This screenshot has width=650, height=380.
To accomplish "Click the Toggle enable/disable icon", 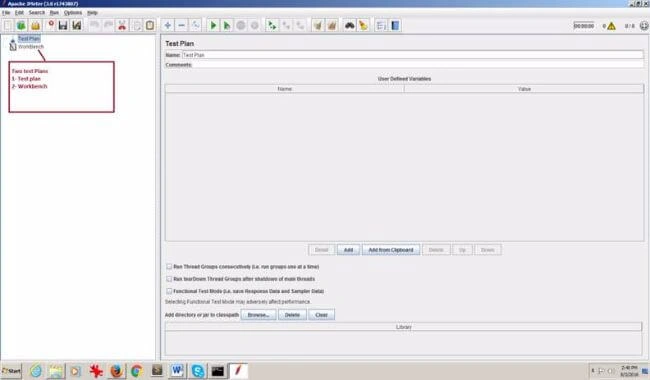I will point(195,26).
